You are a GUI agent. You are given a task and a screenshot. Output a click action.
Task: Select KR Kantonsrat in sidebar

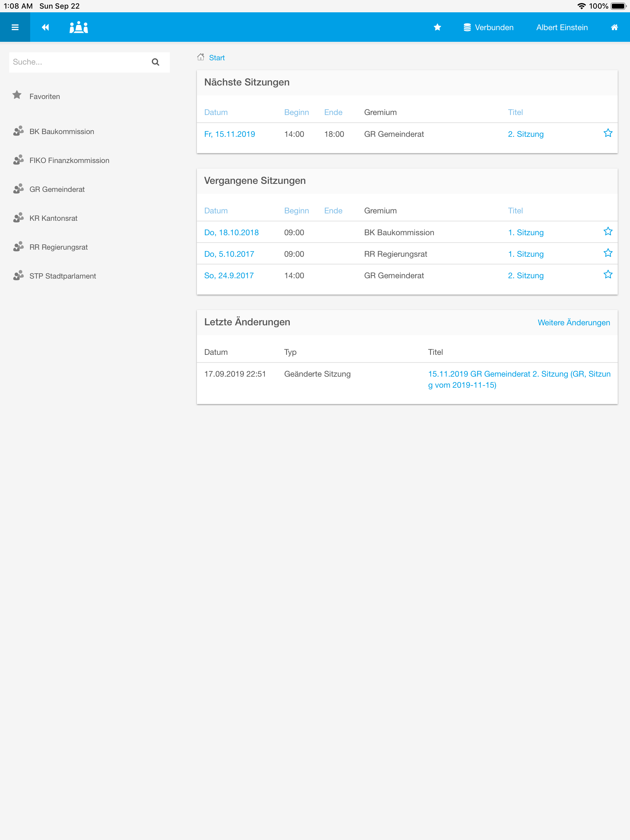tap(53, 218)
